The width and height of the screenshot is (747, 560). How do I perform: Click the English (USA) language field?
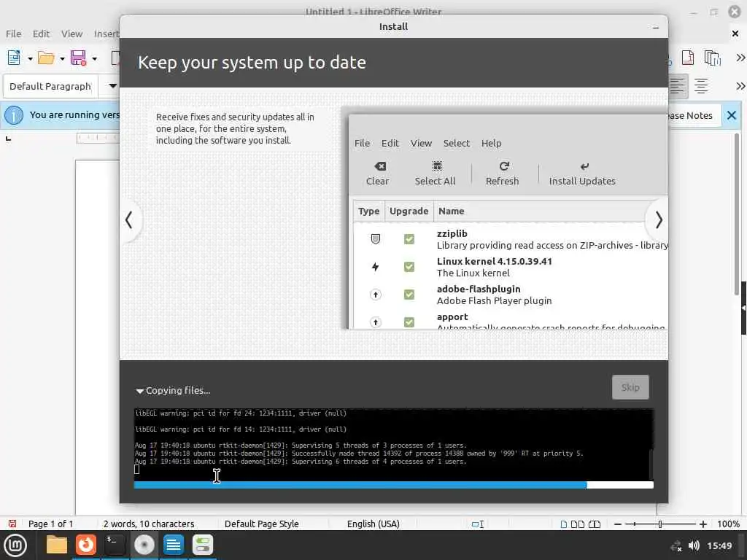coord(373,524)
